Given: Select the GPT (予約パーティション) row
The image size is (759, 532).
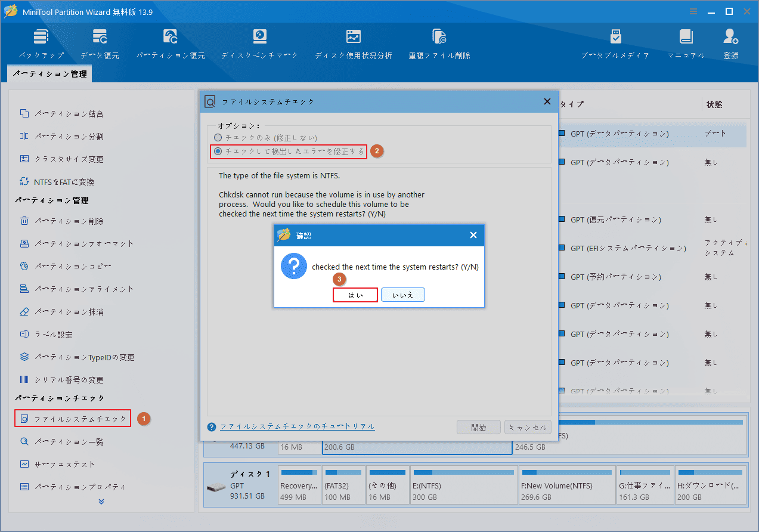Looking at the screenshot, I should tap(652, 277).
